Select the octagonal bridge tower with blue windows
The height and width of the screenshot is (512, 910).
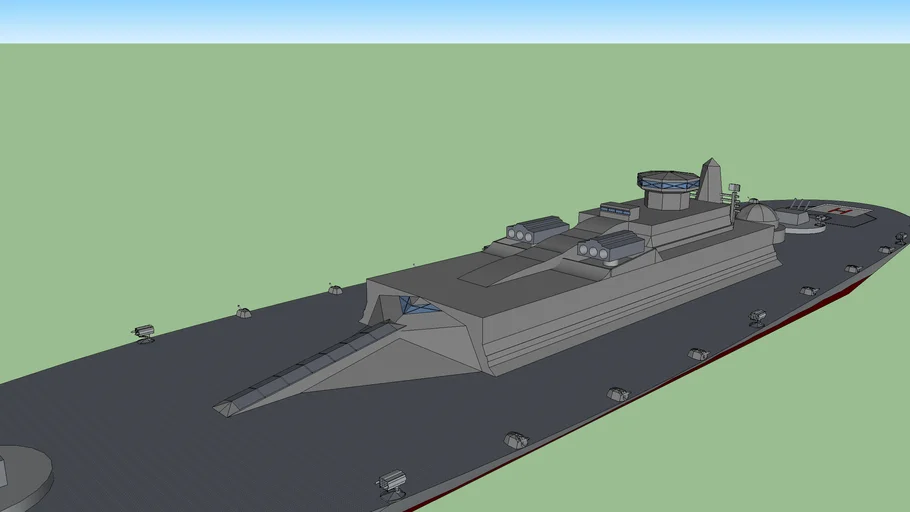667,185
